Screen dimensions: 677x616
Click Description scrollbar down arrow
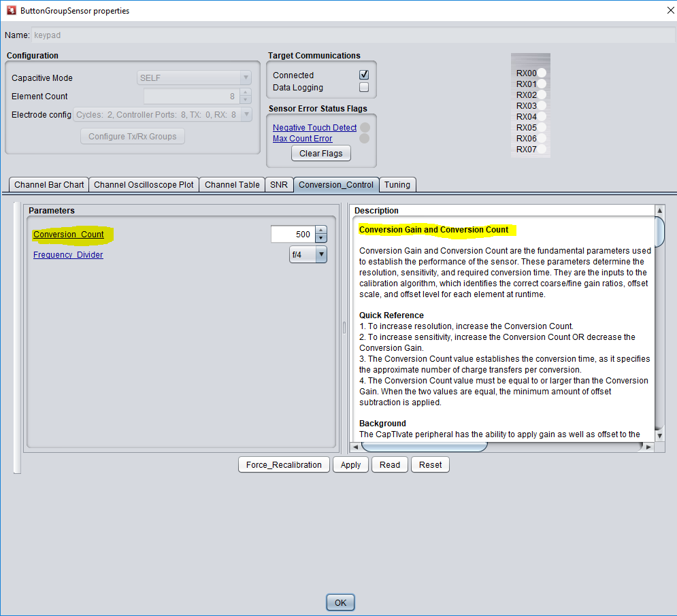tap(659, 436)
